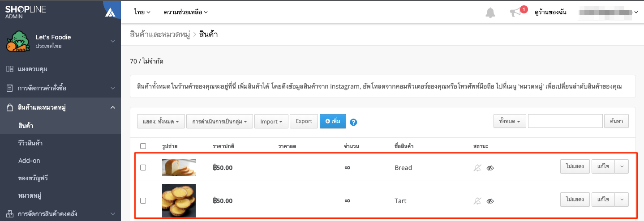Click the blue help question mark icon
The height and width of the screenshot is (221, 644).
[x=353, y=122]
